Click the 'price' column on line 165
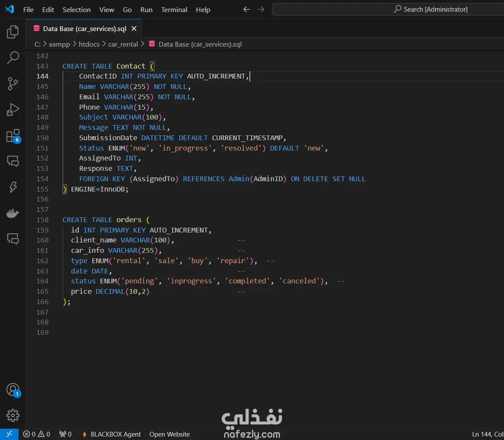504x440 pixels. click(81, 291)
